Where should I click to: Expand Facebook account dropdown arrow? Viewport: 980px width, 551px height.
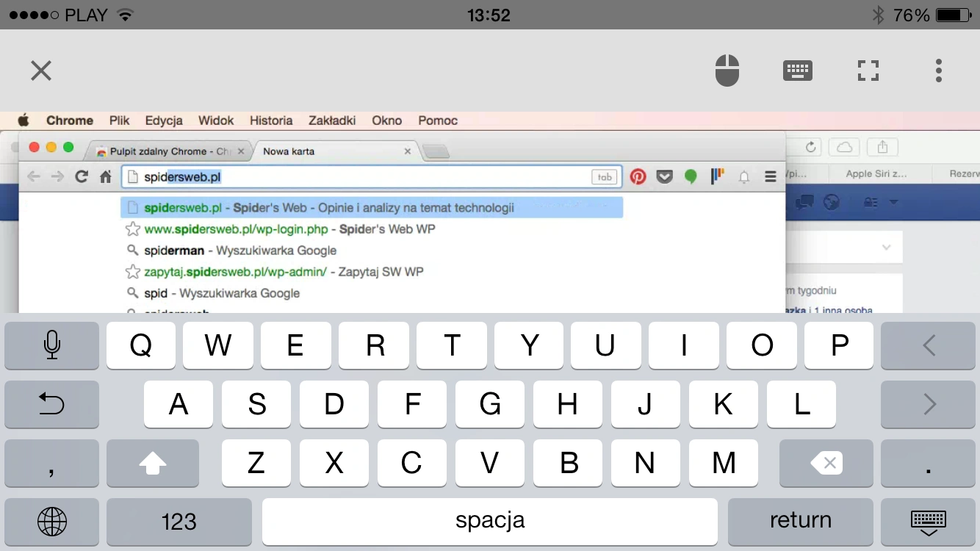(894, 202)
